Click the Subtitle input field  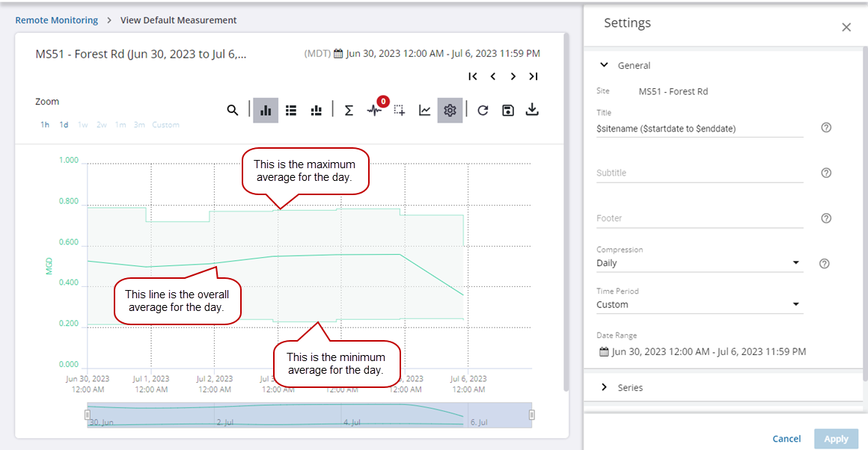click(699, 173)
